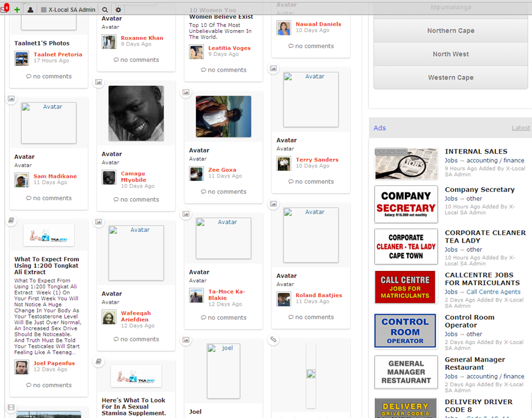Click photo type icon on Camagu Mtyobile card
This screenshot has width=532, height=418.
(x=98, y=82)
